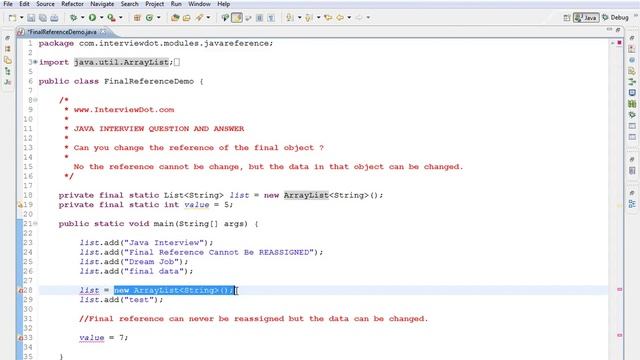Viewport: 640px width, 360px height.
Task: Toggle the toolbar button right of Mark Occurrences
Action: pos(248,18)
